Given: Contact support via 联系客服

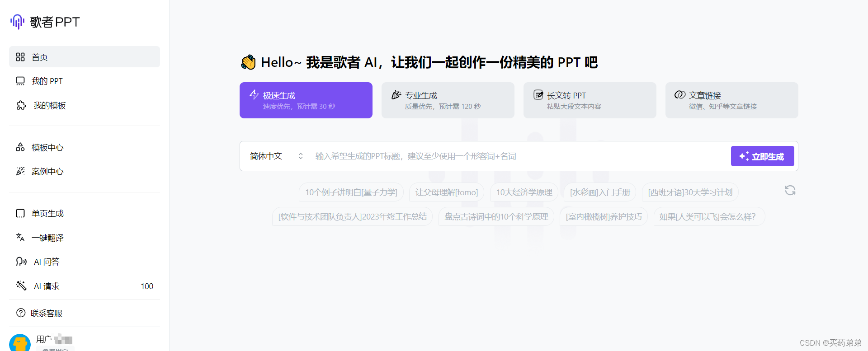Looking at the screenshot, I should point(85,313).
